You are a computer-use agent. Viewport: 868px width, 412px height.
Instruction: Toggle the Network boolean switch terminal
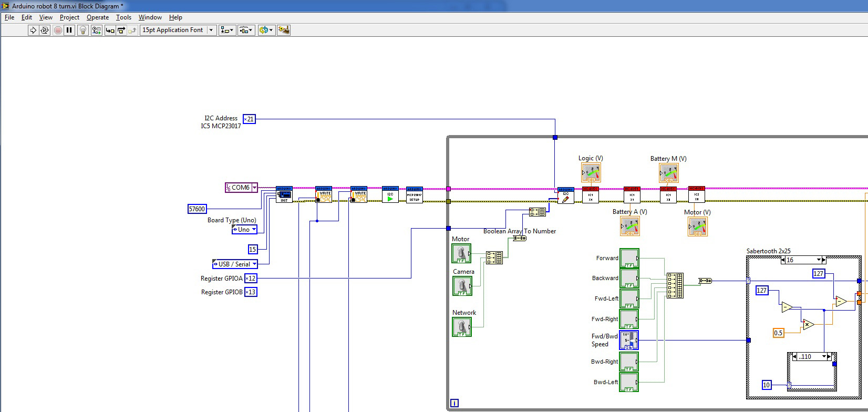point(462,327)
